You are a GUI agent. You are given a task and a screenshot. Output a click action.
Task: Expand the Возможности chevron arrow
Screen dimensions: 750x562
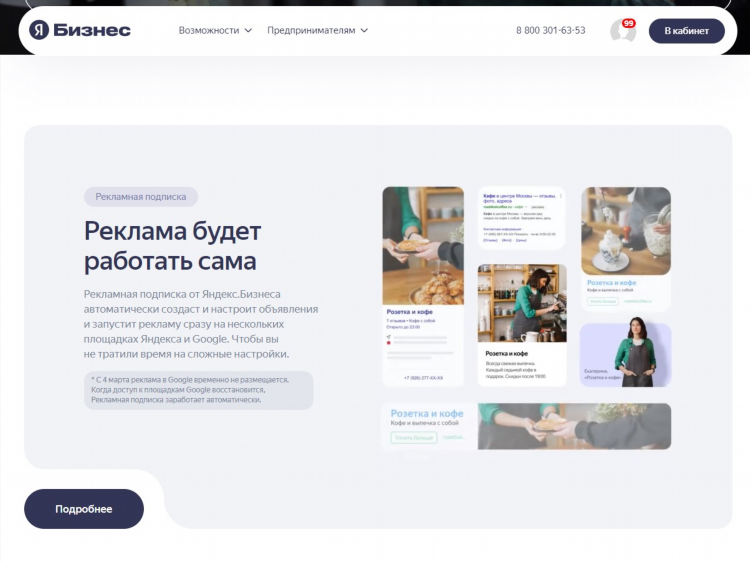click(x=248, y=30)
